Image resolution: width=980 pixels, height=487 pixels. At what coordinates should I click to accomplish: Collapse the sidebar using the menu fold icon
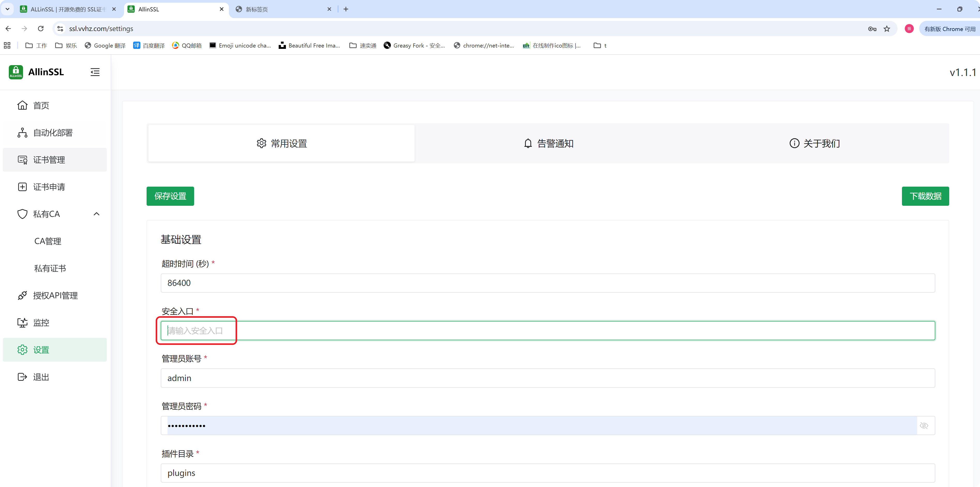tap(95, 72)
